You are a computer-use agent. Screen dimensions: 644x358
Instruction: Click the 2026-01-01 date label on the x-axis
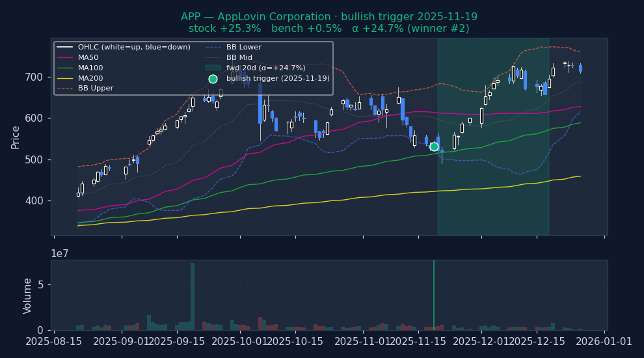click(x=604, y=342)
